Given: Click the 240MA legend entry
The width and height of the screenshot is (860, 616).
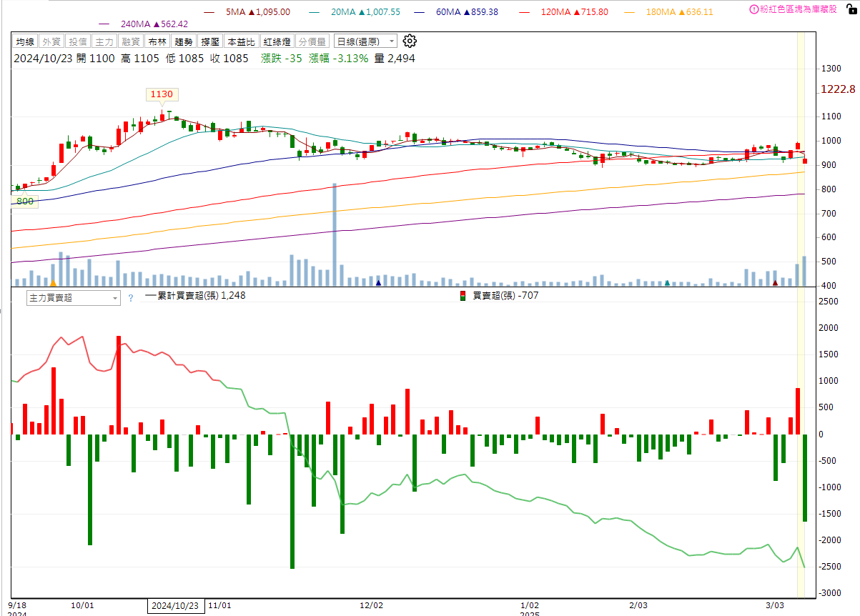Looking at the screenshot, I should [143, 24].
